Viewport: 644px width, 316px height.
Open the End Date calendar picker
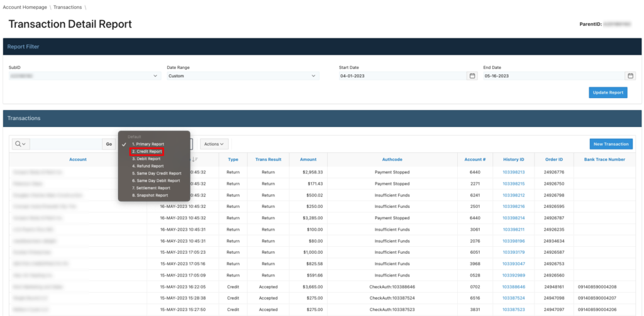[x=630, y=76]
